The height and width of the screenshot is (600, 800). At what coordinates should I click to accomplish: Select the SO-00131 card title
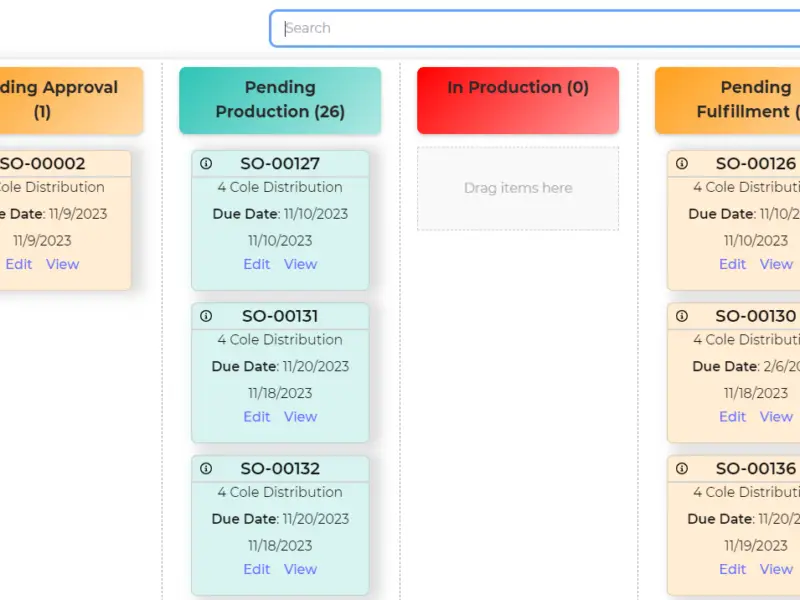[x=280, y=316]
